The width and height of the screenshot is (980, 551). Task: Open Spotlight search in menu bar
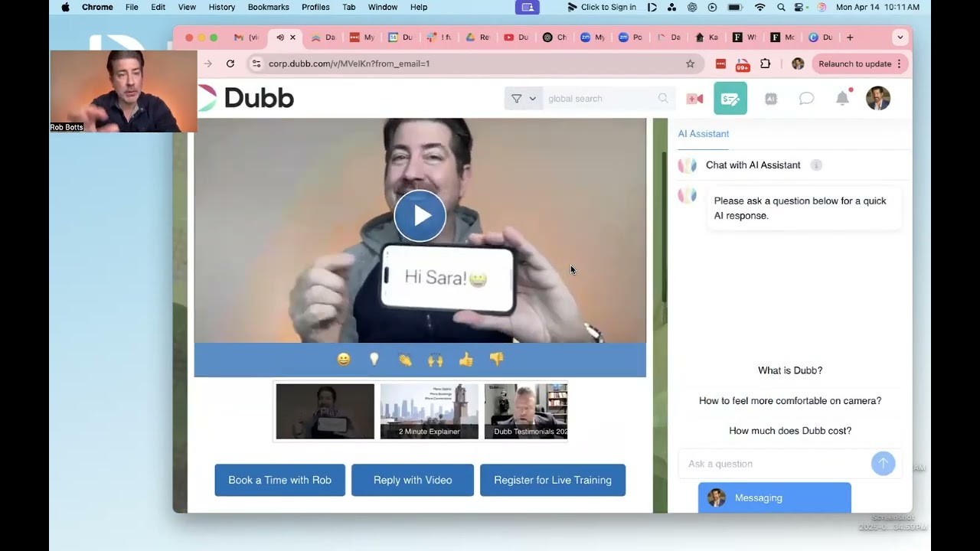click(781, 7)
